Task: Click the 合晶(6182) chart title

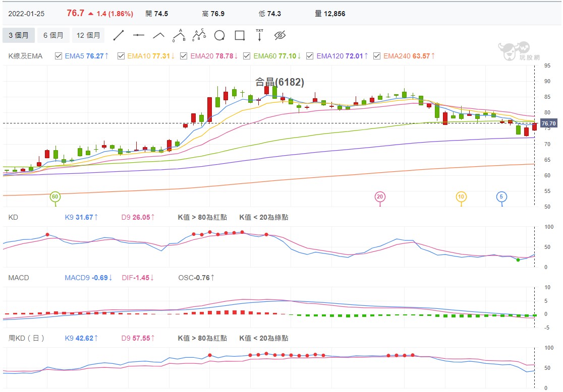Action: pyautogui.click(x=279, y=82)
